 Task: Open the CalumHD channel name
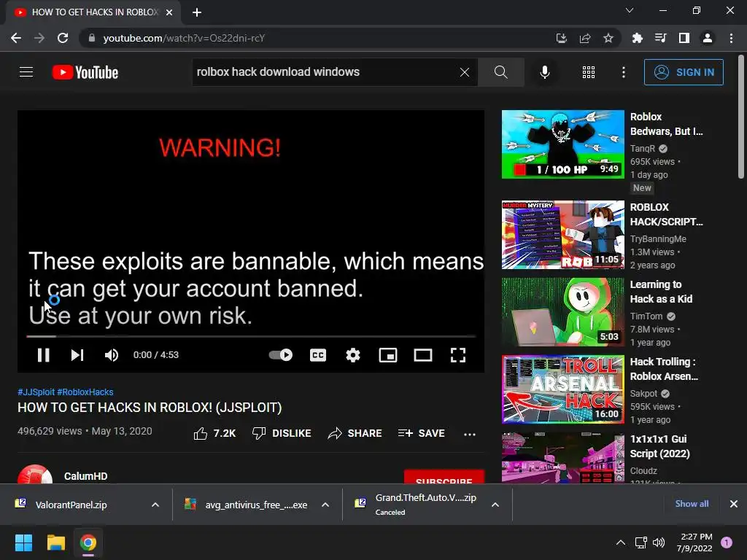86,476
